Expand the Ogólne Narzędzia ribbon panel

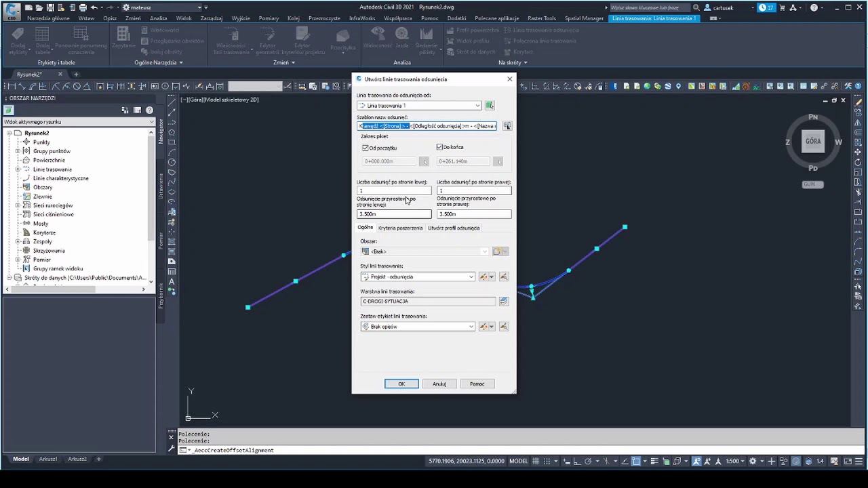[159, 62]
